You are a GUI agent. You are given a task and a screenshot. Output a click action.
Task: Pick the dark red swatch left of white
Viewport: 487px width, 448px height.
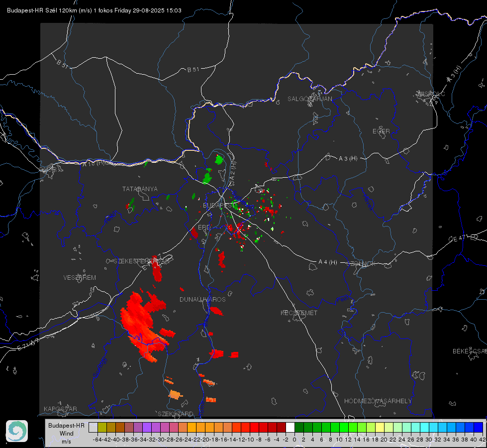pos(281,427)
